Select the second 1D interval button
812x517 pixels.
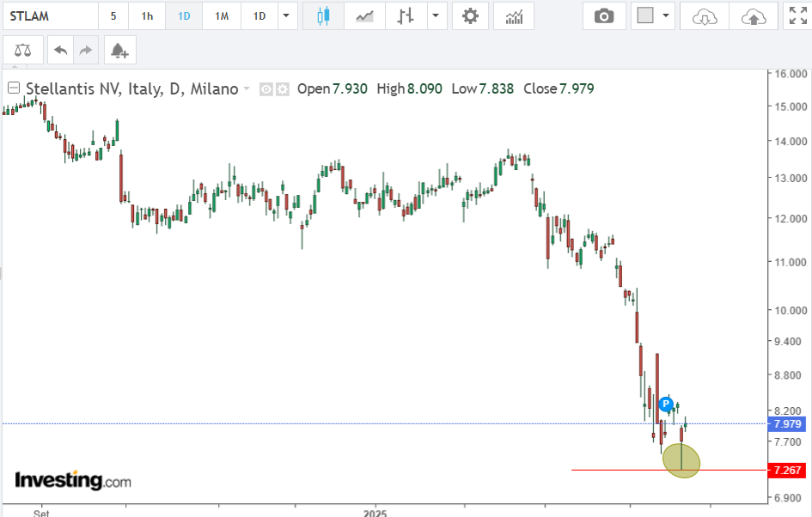tap(259, 16)
